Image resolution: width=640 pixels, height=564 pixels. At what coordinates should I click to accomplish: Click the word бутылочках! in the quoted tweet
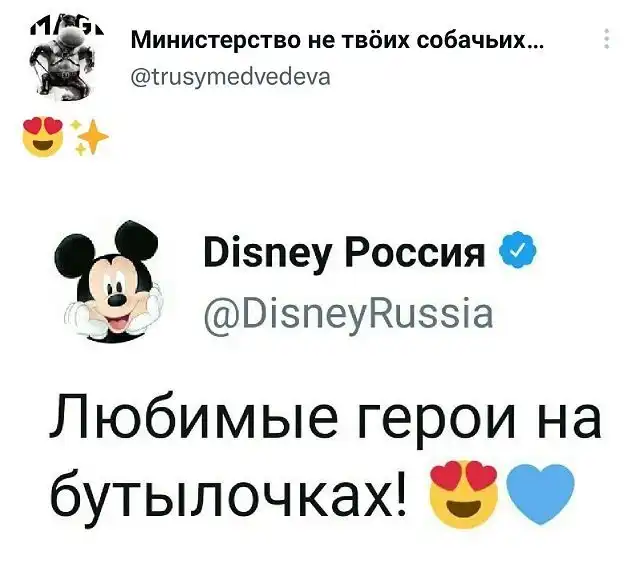click(x=229, y=494)
